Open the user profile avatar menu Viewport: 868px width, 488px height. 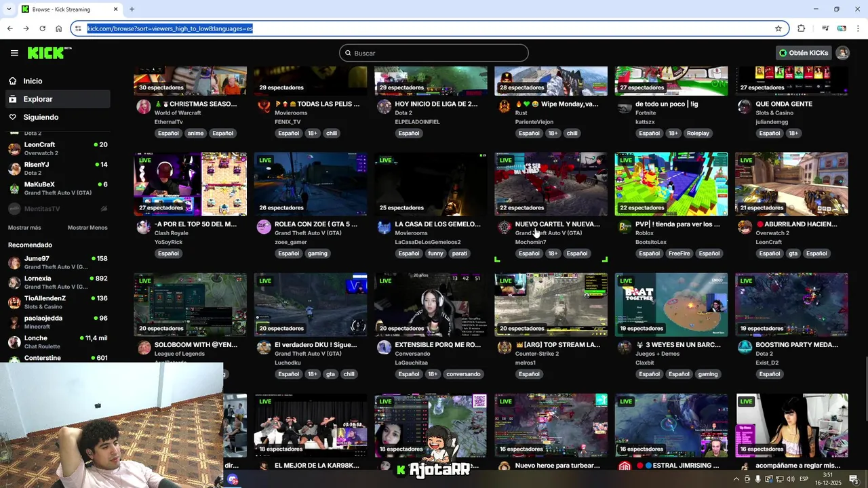[x=842, y=53]
